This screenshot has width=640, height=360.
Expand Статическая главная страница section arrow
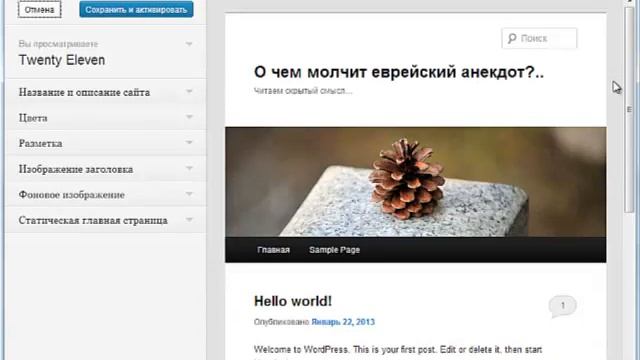coord(189,220)
